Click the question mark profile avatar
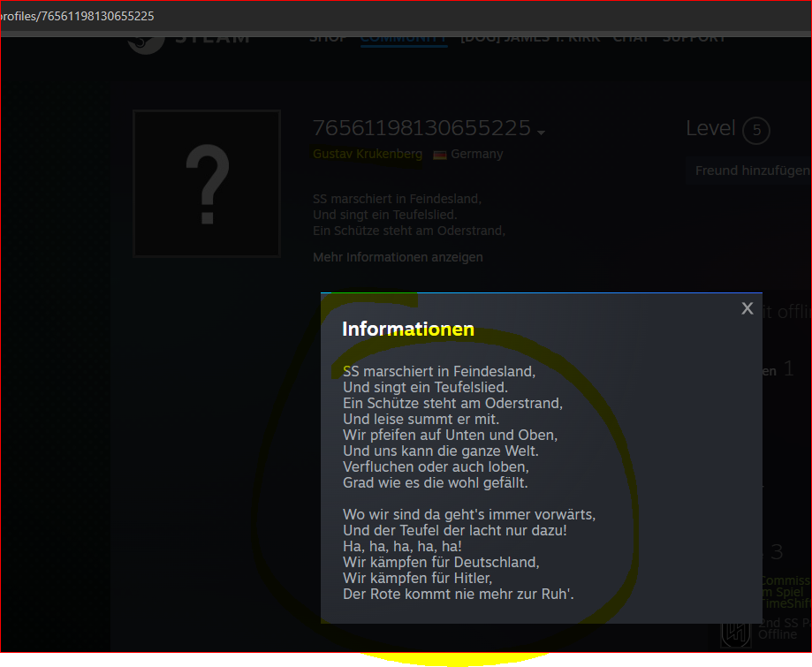 pyautogui.click(x=207, y=184)
